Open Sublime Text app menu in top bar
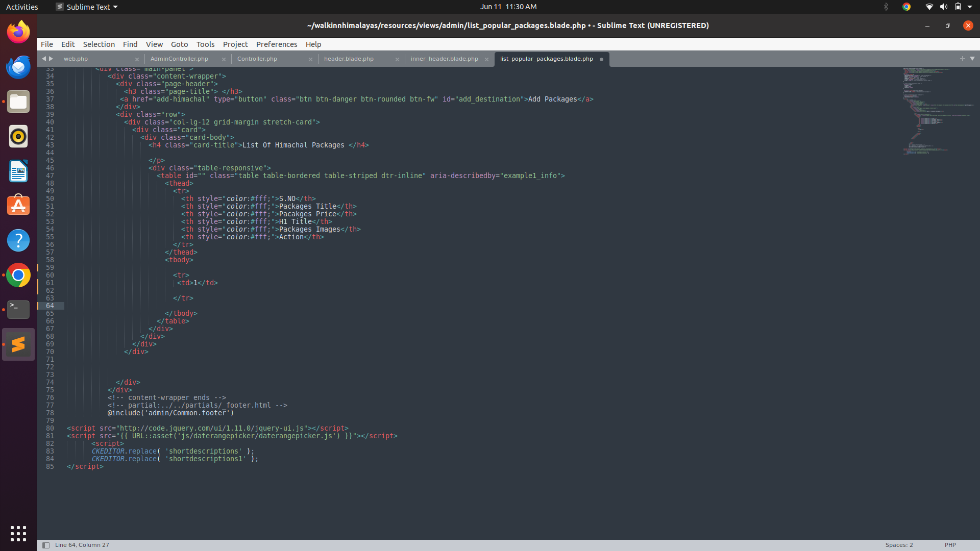The image size is (980, 551). click(87, 7)
